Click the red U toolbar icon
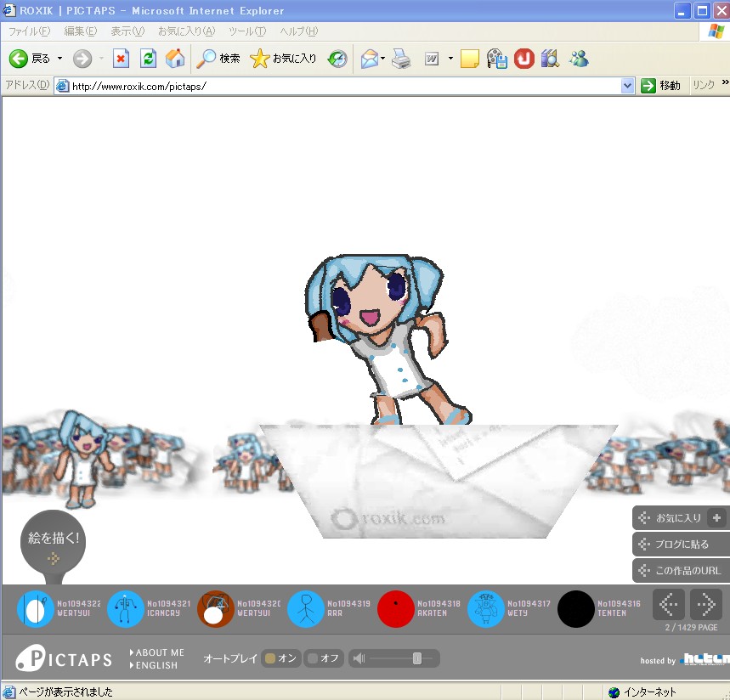The image size is (730, 700). 523,59
